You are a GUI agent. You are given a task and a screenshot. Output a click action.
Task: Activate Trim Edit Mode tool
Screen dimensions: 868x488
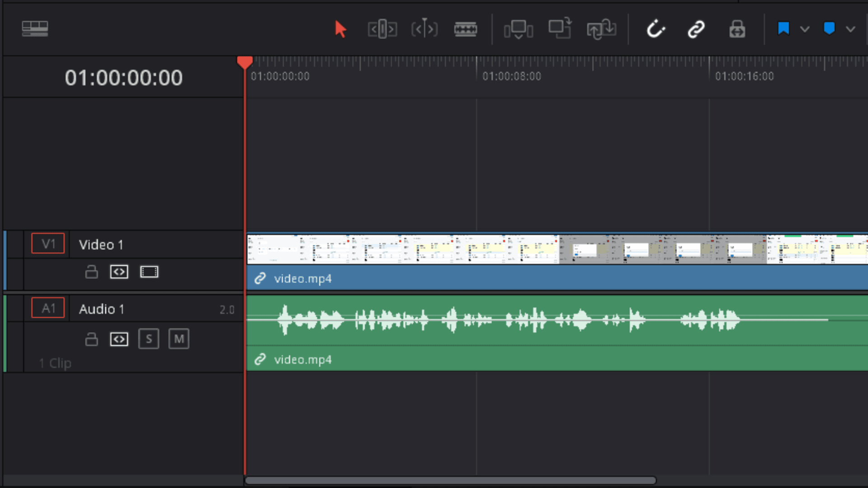pyautogui.click(x=382, y=29)
